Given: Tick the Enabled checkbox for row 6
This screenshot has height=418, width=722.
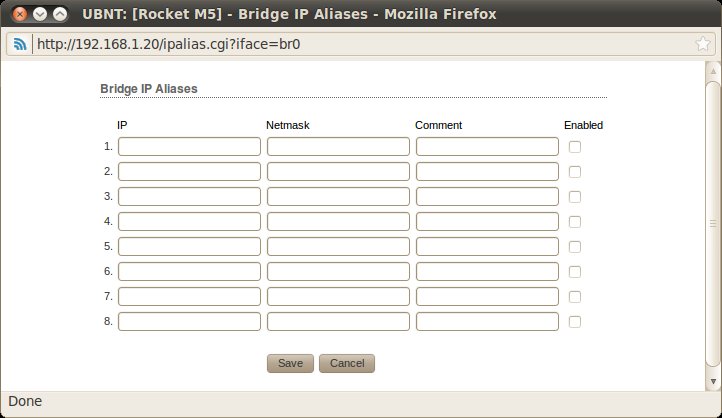Looking at the screenshot, I should click(575, 272).
